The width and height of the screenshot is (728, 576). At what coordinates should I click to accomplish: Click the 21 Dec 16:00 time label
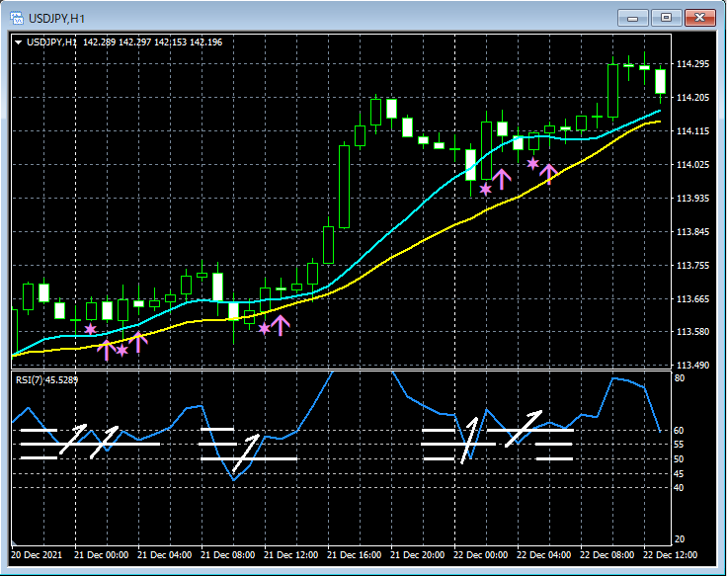coord(354,555)
